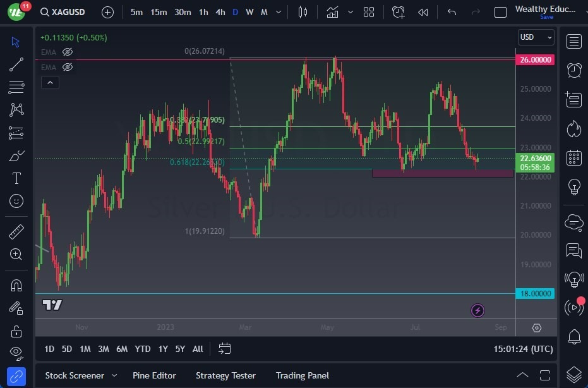Select the Trend Line drawing tool
Screen dimensions: 588x388
tap(16, 64)
